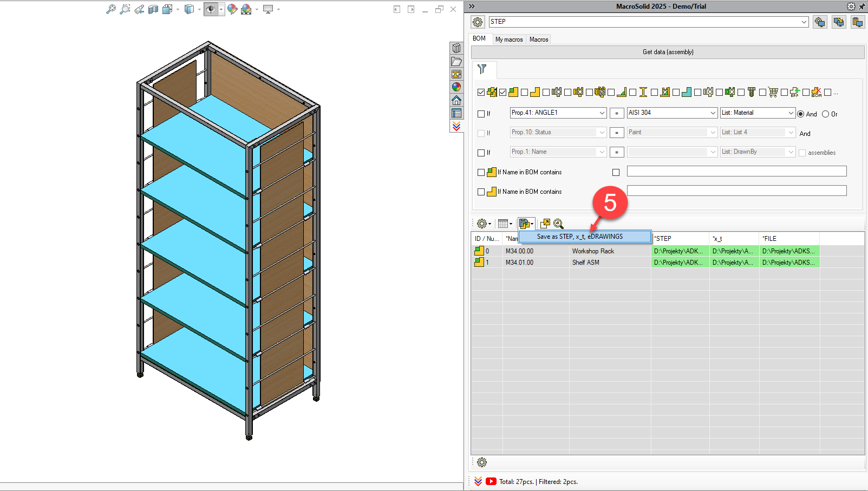Open the STEP macro dropdown
The height and width of the screenshot is (491, 868).
[804, 22]
